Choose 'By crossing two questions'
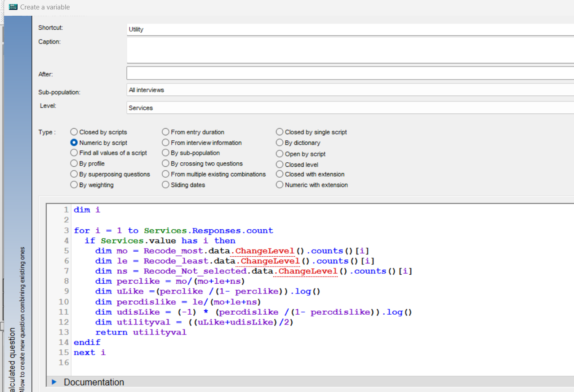Image resolution: width=574 pixels, height=392 pixels. click(x=165, y=164)
